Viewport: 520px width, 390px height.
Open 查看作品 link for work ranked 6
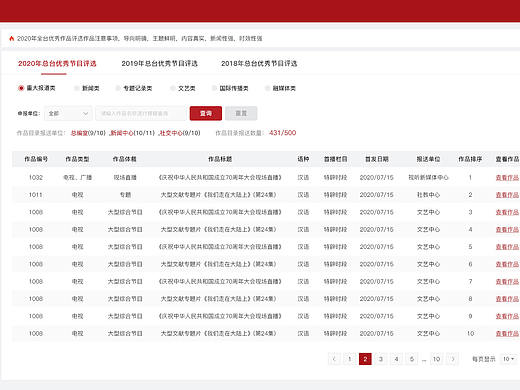[507, 264]
